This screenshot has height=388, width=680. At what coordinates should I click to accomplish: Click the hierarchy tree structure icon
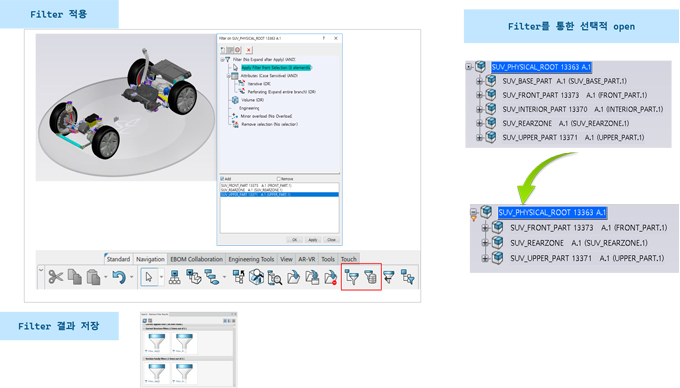pyautogui.click(x=174, y=277)
